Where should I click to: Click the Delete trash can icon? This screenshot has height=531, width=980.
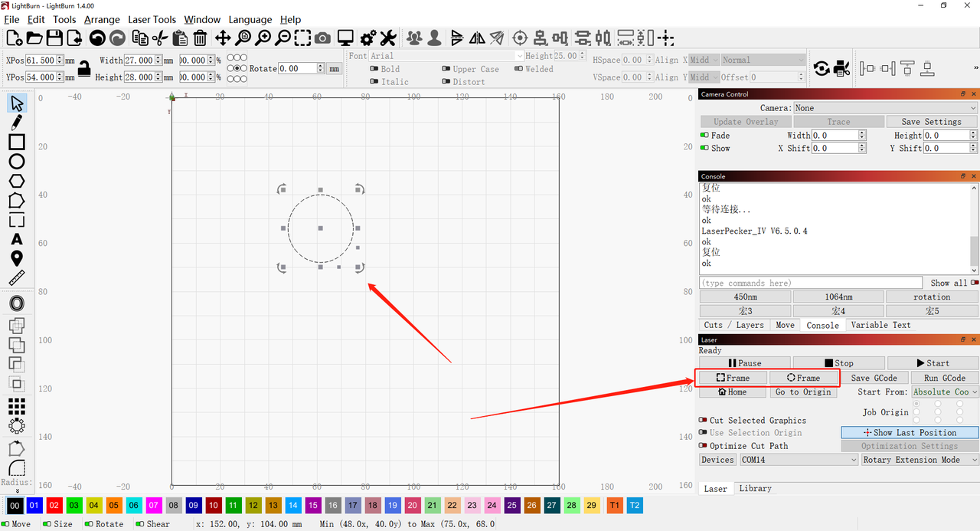200,38
